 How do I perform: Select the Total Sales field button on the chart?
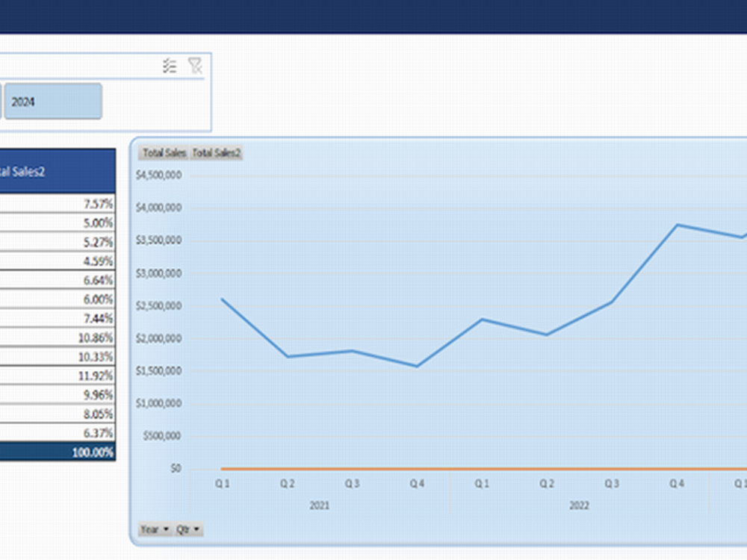click(164, 153)
